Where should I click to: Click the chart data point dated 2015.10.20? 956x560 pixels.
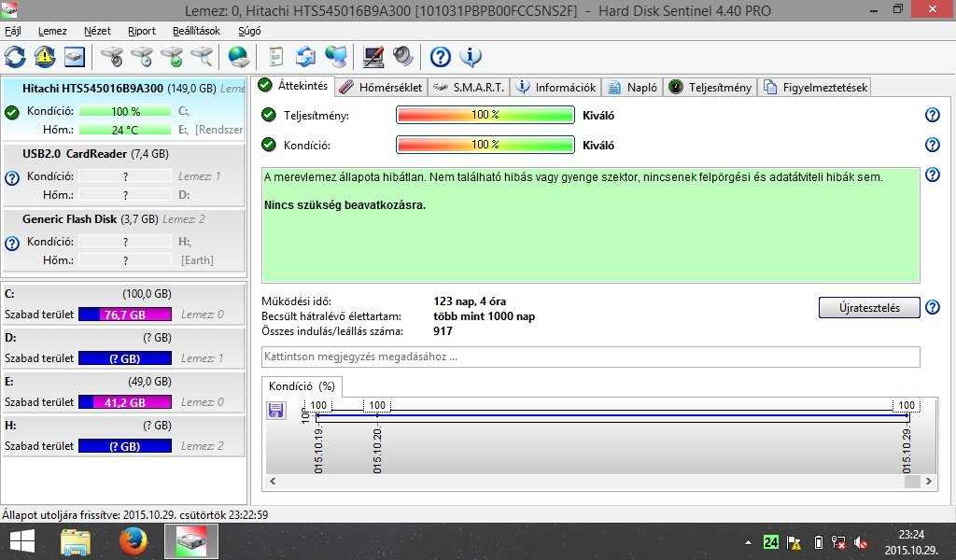(x=377, y=415)
